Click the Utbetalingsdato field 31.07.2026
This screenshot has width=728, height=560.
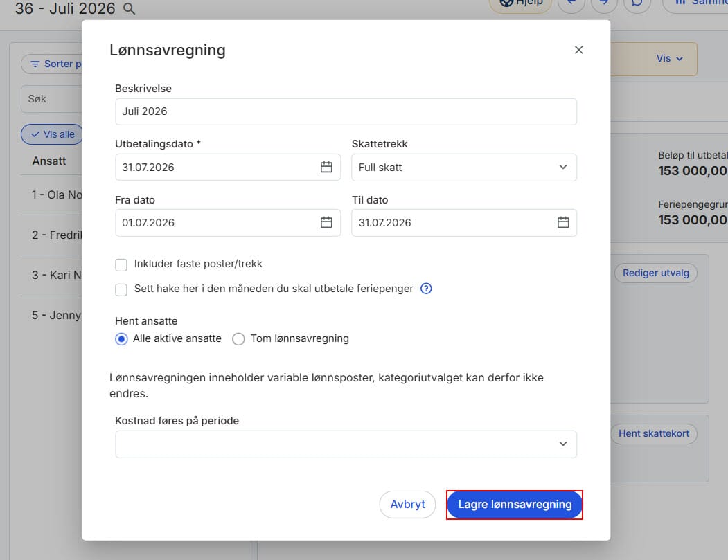(228, 168)
